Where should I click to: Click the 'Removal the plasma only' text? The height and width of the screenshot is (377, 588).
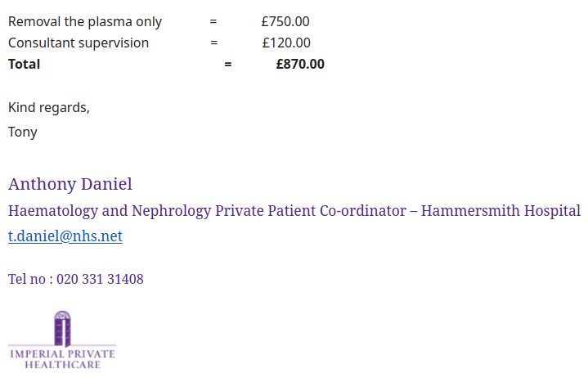(85, 22)
